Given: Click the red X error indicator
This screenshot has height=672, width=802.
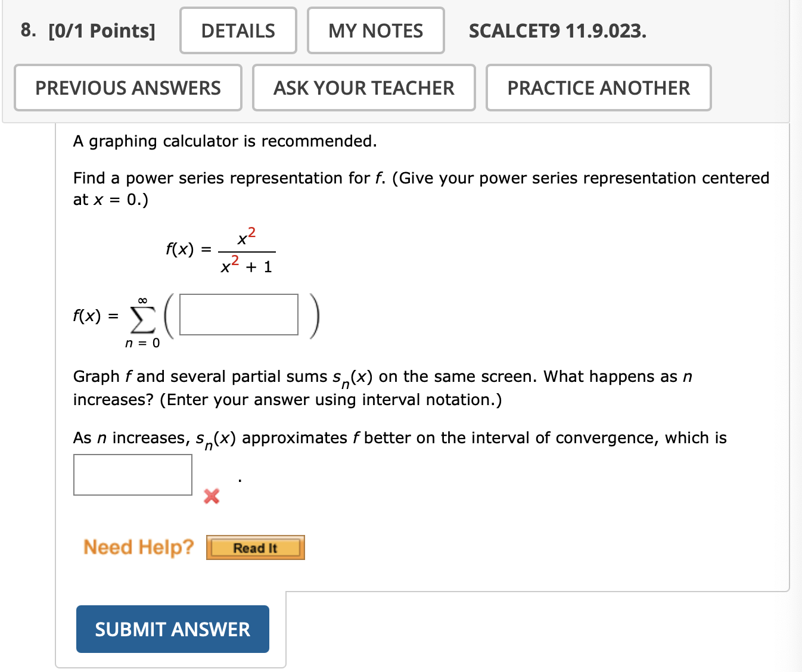Looking at the screenshot, I should (x=210, y=496).
